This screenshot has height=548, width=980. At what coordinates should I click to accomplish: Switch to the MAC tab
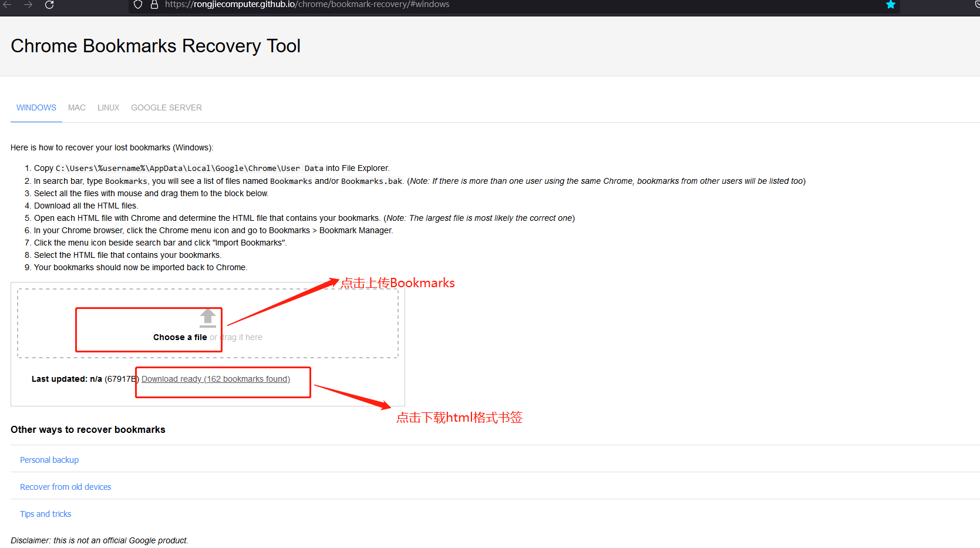[77, 107]
